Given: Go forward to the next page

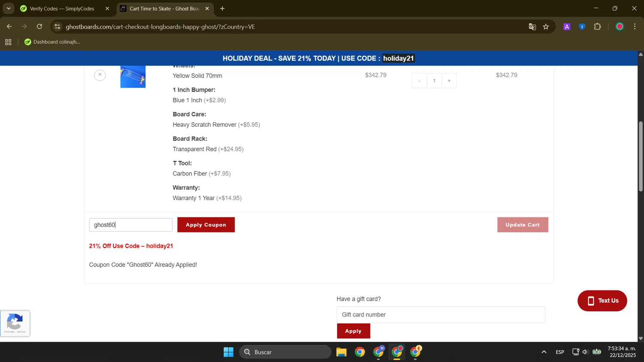Looking at the screenshot, I should coord(24,27).
